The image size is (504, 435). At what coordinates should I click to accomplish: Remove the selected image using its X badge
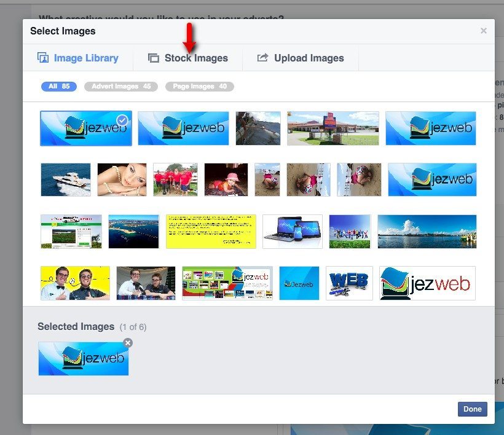[127, 343]
